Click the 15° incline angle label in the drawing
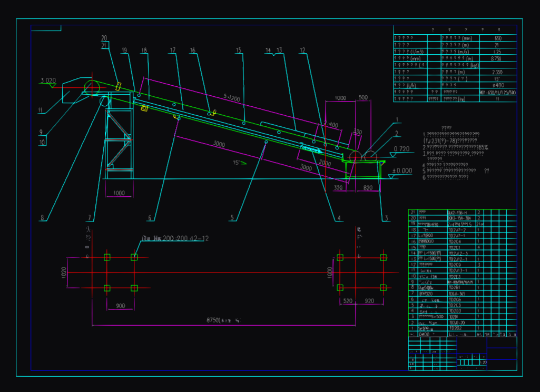Screen dimensions: 540x392 tap(236, 162)
